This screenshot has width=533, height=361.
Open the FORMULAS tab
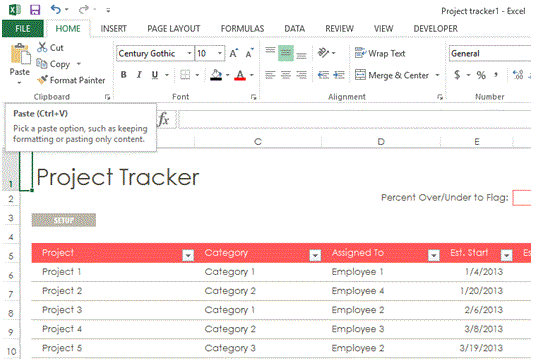[x=242, y=29]
